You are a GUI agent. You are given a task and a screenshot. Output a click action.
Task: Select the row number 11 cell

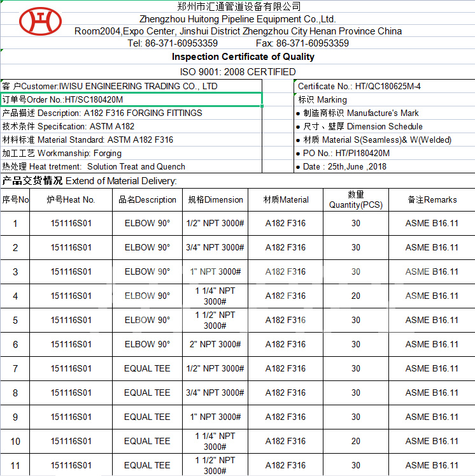tap(15, 465)
